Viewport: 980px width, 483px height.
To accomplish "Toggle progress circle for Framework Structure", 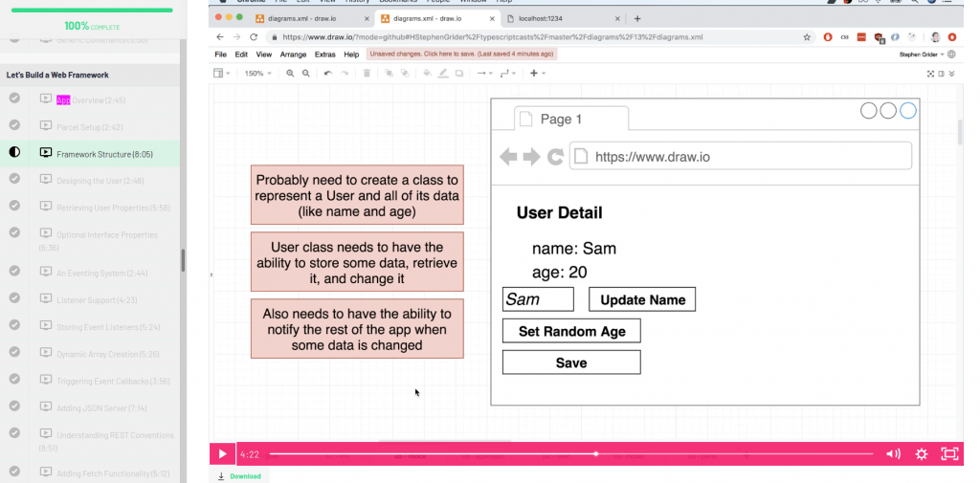I will pos(14,152).
